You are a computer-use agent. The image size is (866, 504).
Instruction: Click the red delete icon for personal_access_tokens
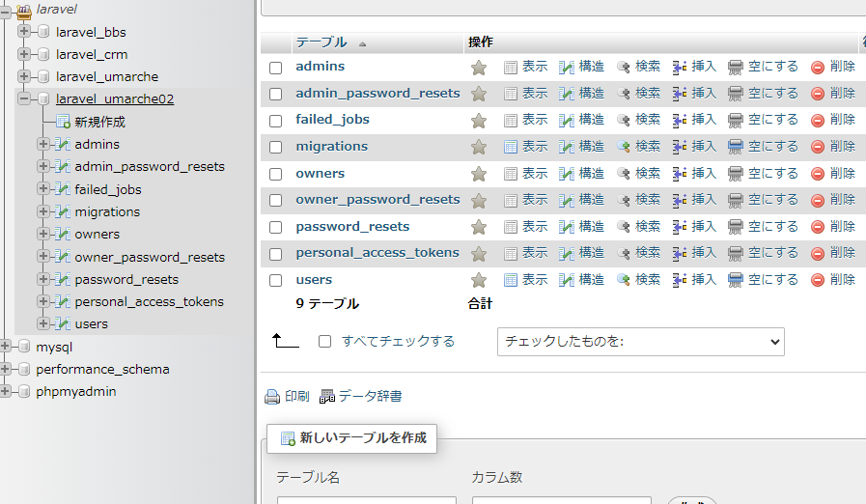[x=818, y=254]
